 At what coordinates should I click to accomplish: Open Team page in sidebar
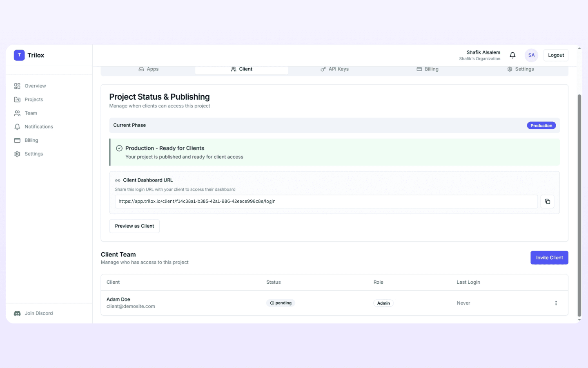31,113
